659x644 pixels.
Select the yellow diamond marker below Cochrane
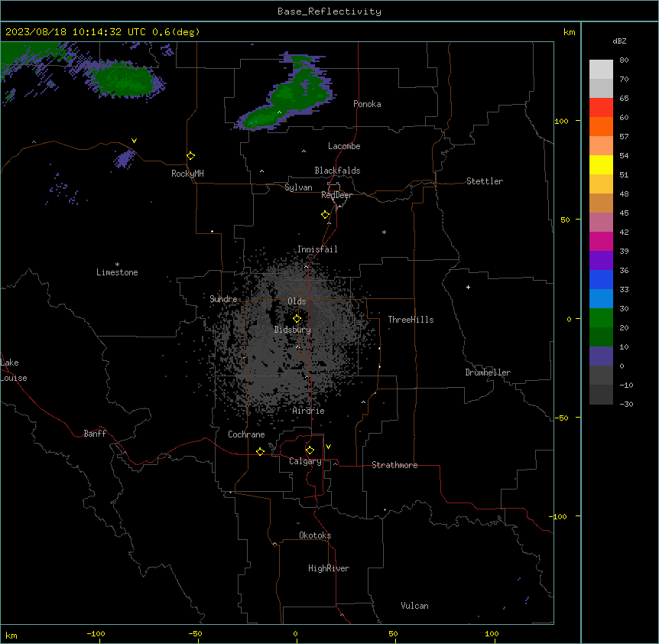click(x=261, y=451)
